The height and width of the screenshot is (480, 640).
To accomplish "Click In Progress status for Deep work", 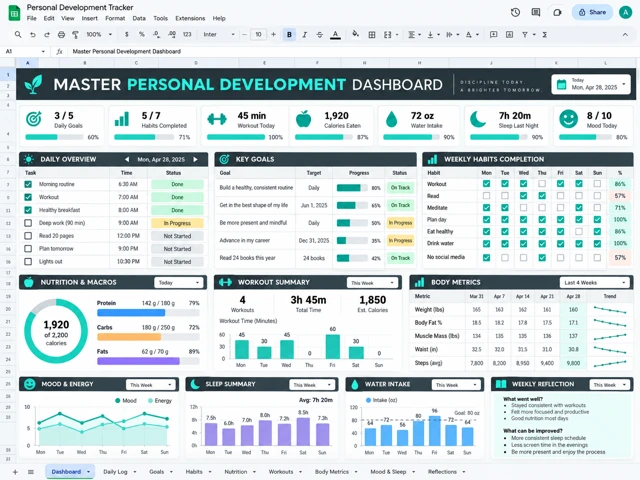I will [177, 223].
